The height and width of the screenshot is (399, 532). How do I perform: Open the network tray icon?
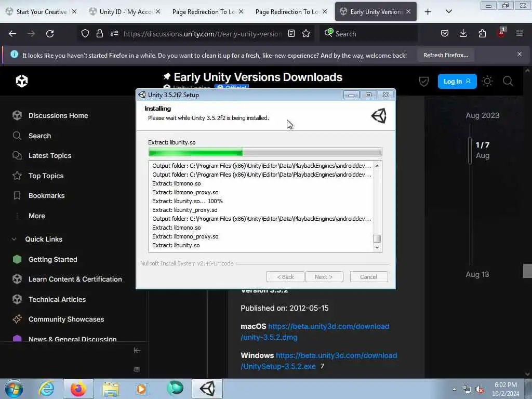pos(467,390)
